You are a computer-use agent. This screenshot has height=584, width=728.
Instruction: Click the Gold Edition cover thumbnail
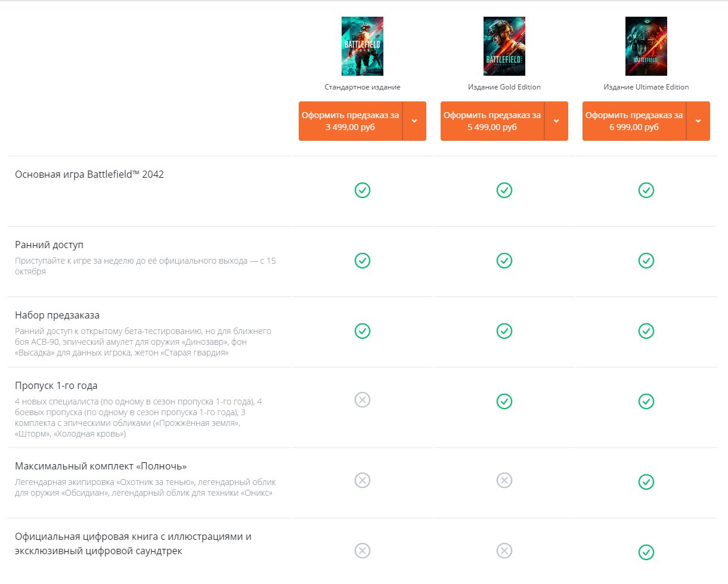coord(504,46)
